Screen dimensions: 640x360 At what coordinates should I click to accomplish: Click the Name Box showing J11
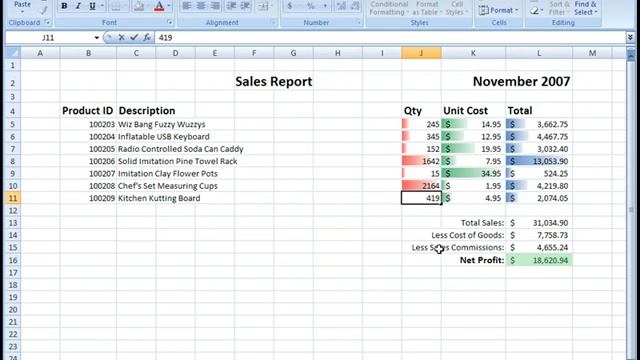click(49, 38)
